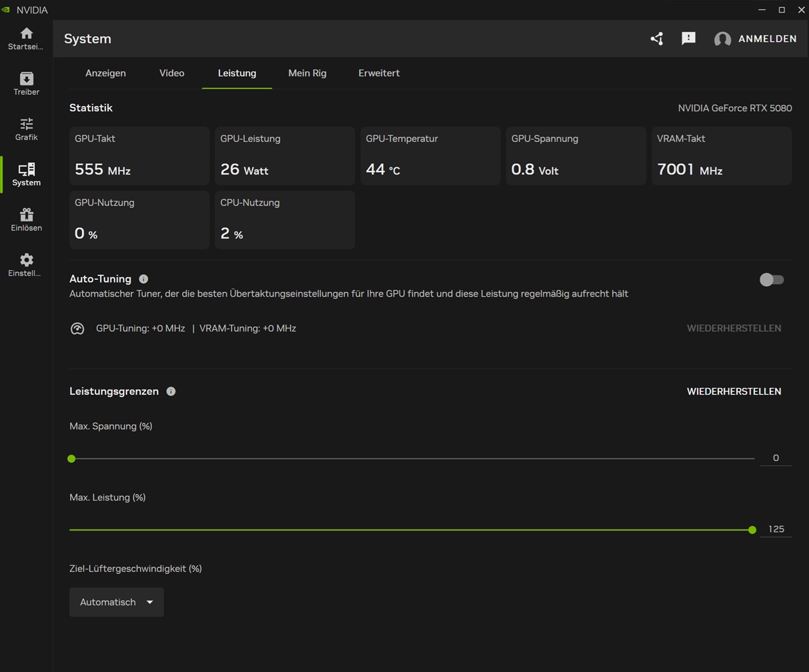Click the user avatar icon
This screenshot has width=809, height=672.
pyautogui.click(x=722, y=39)
